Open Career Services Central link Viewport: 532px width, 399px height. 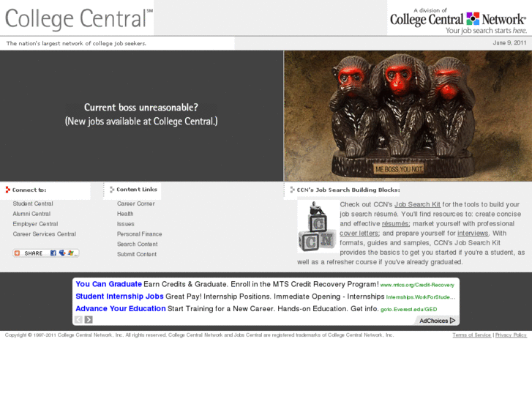[x=45, y=234]
